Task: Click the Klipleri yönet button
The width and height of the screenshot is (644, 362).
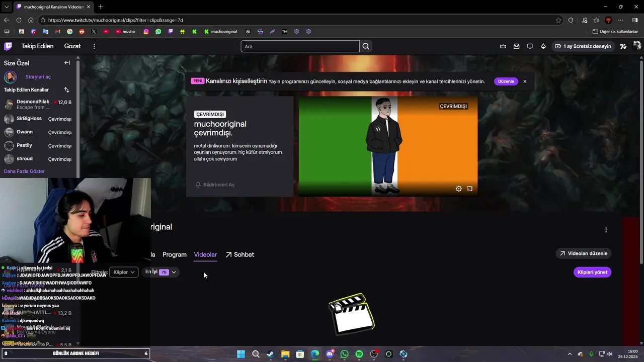Action: [x=592, y=272]
